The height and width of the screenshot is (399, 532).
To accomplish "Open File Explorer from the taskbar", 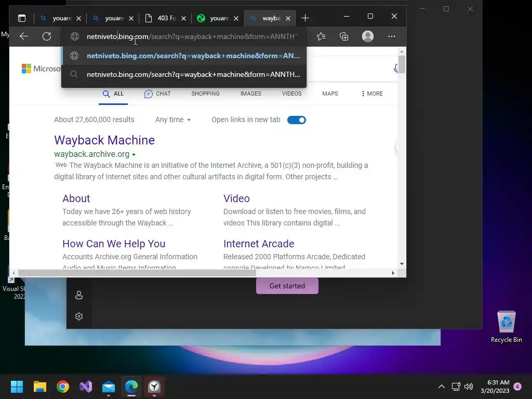I will click(39, 387).
